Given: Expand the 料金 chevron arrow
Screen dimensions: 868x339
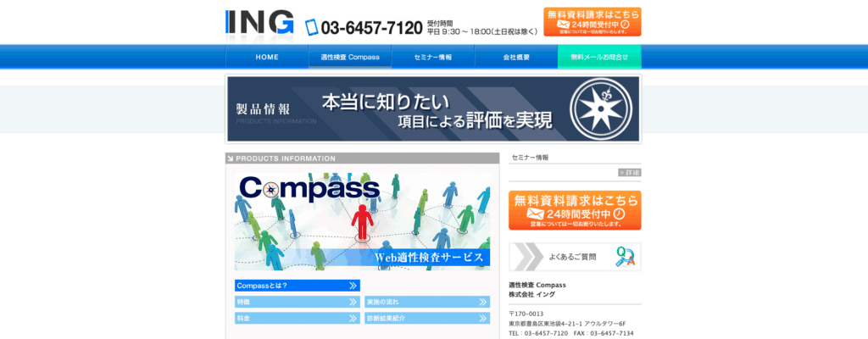Looking at the screenshot, I should (353, 318).
